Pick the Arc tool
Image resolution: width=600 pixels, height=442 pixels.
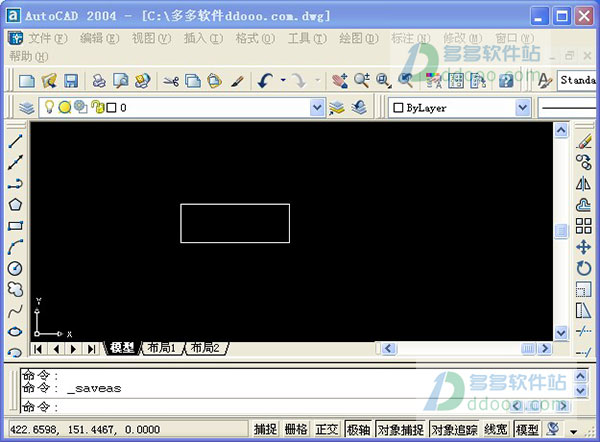point(15,247)
